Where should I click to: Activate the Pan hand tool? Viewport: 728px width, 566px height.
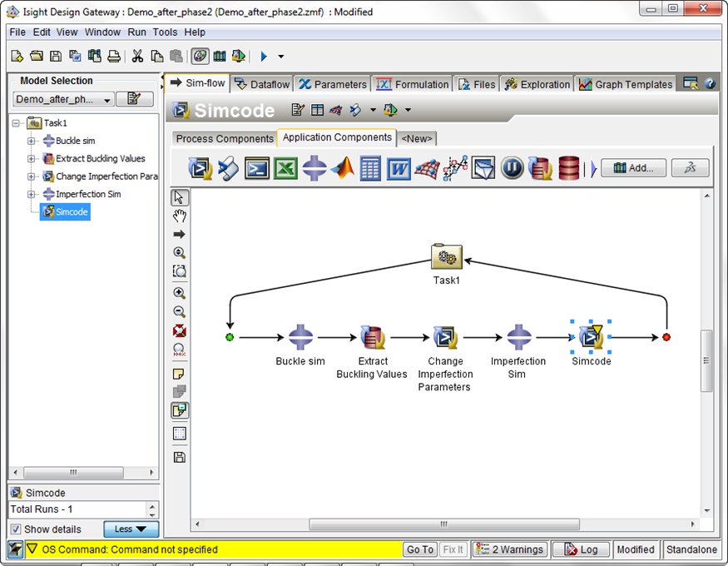179,216
